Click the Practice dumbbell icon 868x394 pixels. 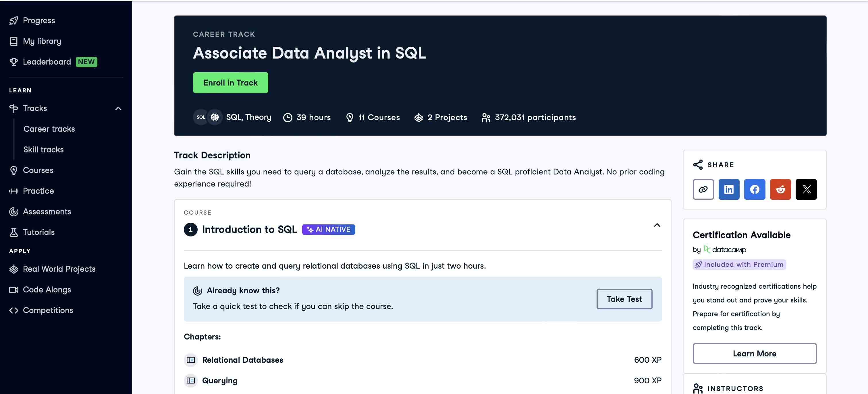point(14,191)
